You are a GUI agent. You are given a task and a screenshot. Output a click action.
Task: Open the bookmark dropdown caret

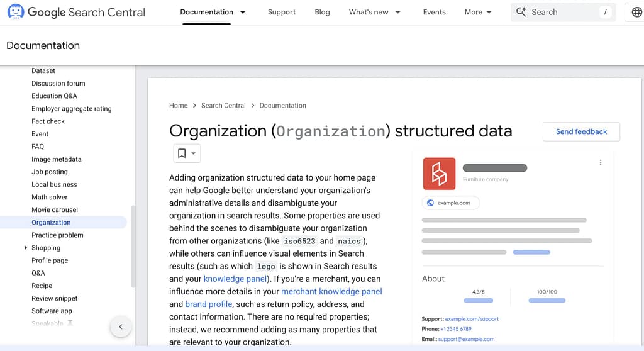click(x=194, y=153)
